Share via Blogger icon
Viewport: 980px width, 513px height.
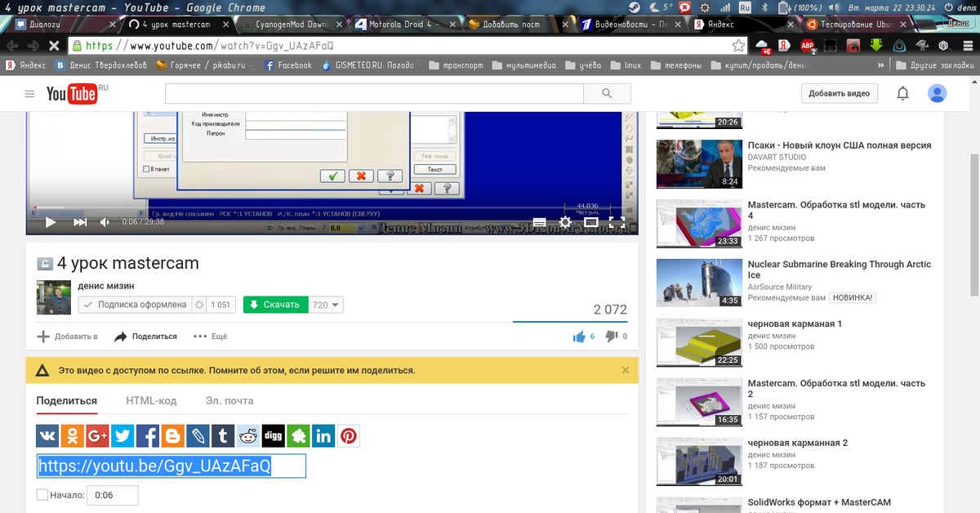coord(173,436)
